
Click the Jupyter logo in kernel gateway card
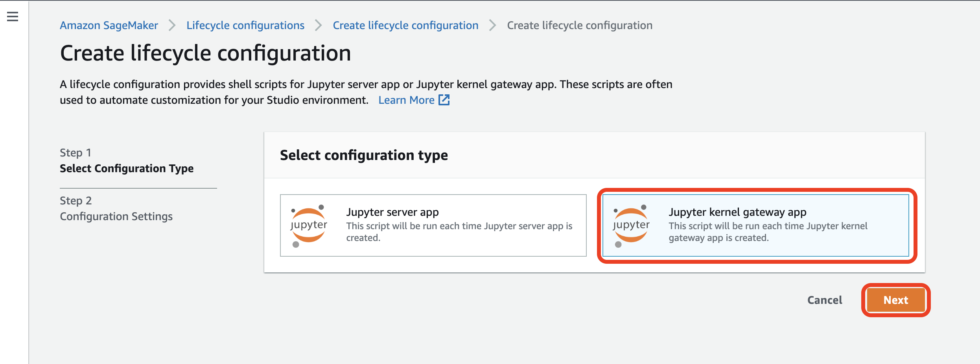tap(631, 226)
